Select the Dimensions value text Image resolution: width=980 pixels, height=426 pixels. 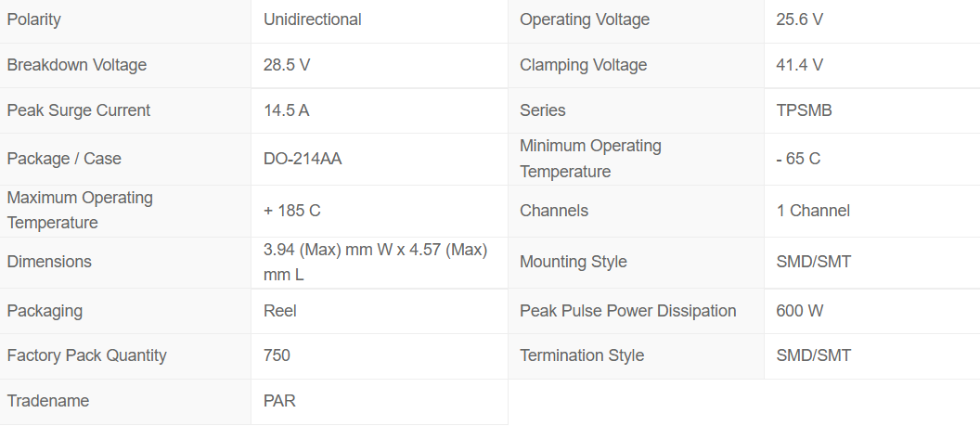[x=376, y=262]
